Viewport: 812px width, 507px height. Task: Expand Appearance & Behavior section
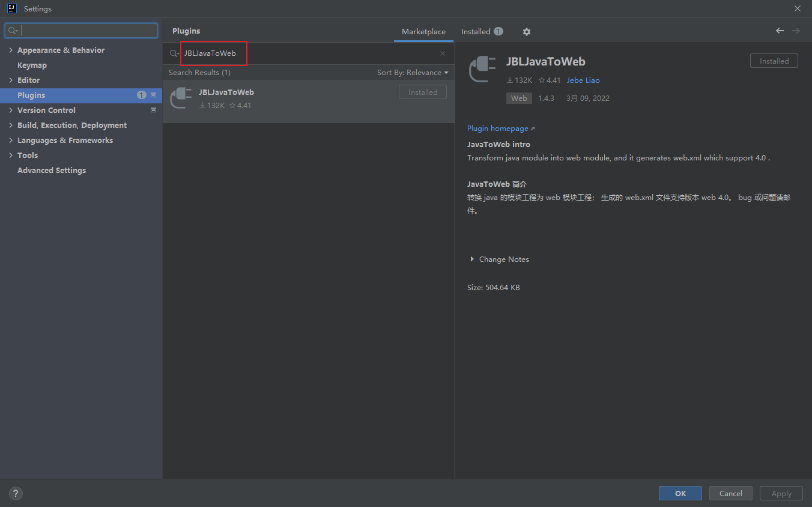(11, 50)
